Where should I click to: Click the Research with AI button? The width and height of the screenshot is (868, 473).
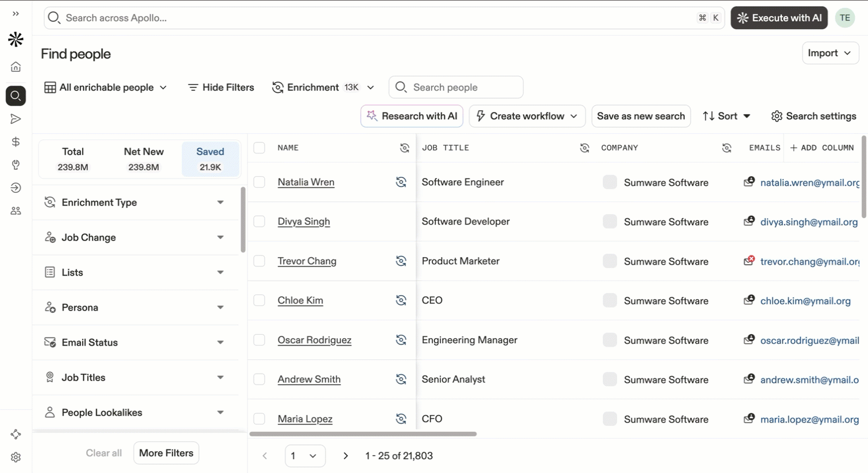coord(412,116)
